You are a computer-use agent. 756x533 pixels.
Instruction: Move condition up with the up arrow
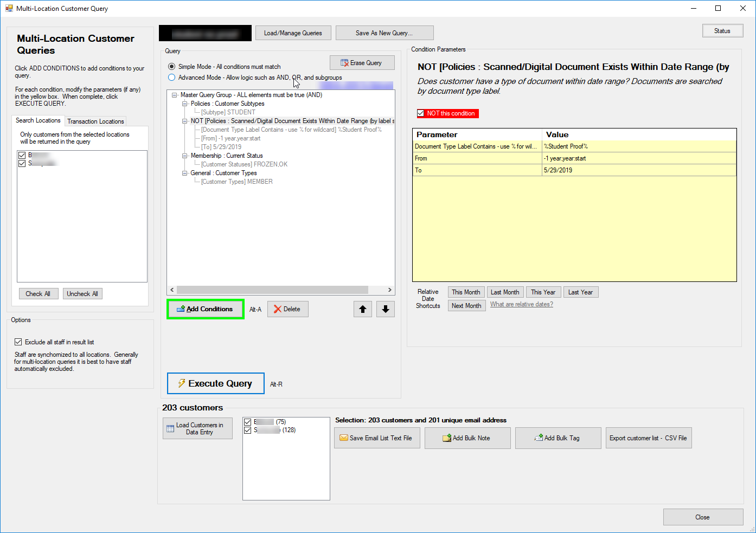pyautogui.click(x=363, y=309)
